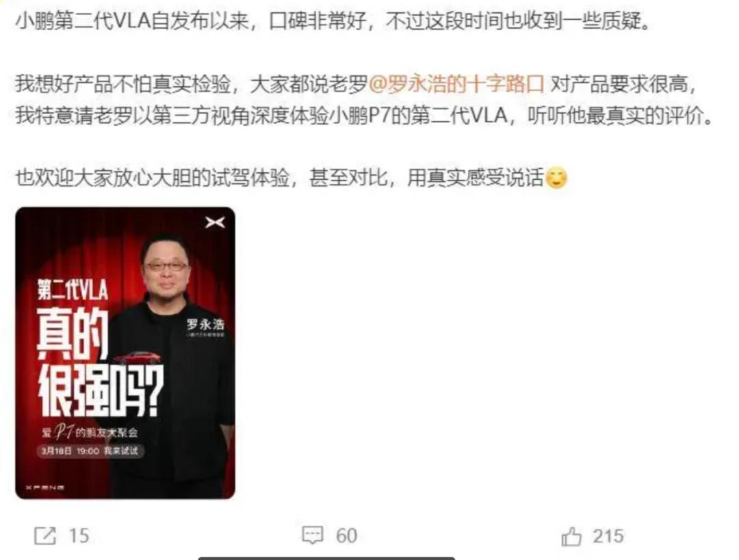Click the 3月18日 19:00 我来试试 badge
The height and width of the screenshot is (560, 739).
pos(90,451)
